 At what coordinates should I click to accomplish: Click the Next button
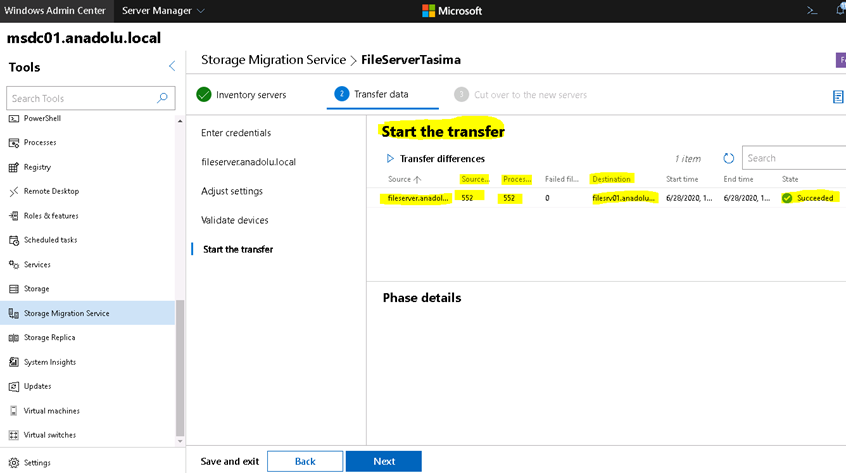click(384, 461)
